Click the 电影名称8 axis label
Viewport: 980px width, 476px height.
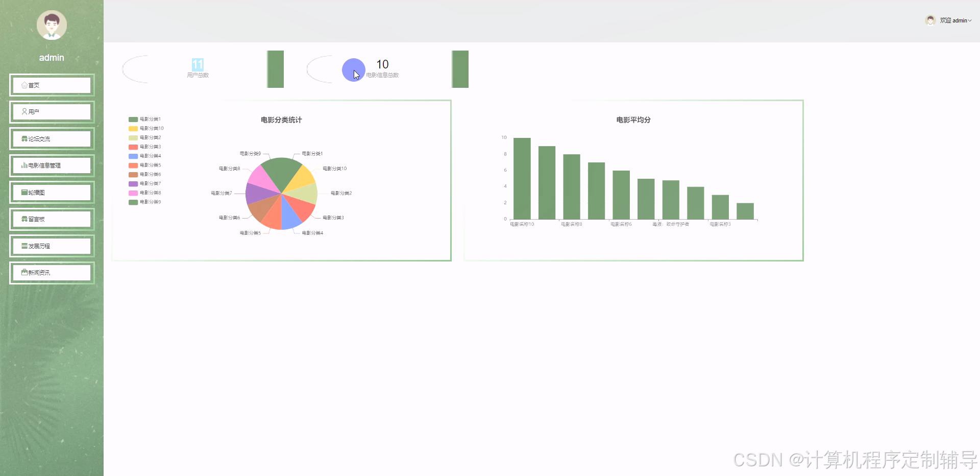tap(572, 224)
